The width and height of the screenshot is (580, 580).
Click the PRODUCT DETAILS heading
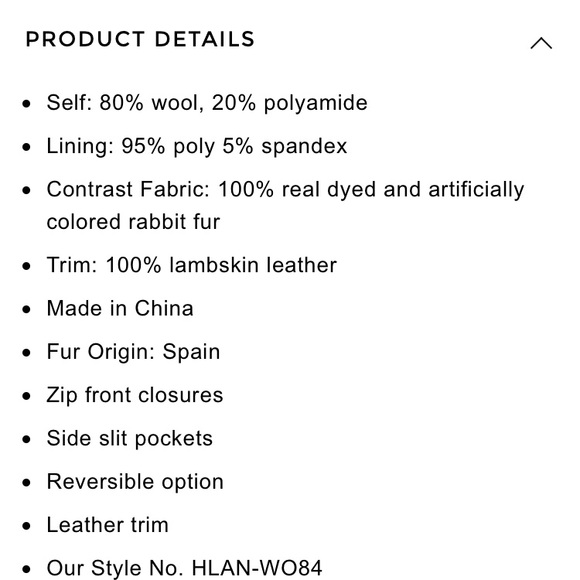pyautogui.click(x=140, y=39)
